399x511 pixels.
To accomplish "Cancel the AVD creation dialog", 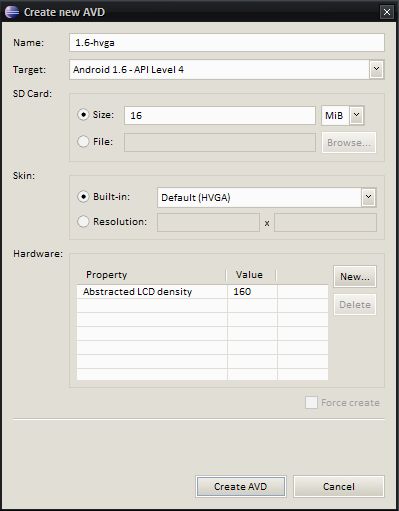I will (x=339, y=487).
